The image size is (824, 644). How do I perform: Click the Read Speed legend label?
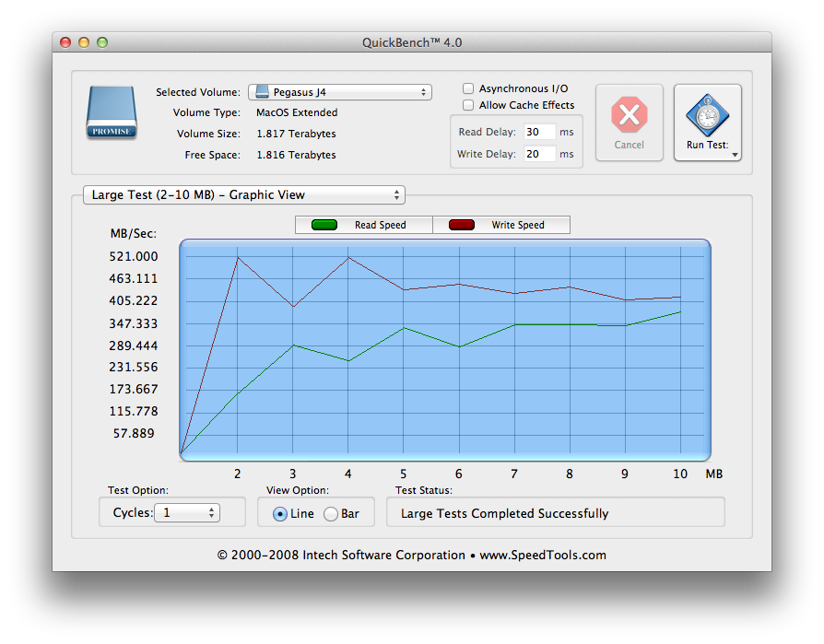(381, 225)
